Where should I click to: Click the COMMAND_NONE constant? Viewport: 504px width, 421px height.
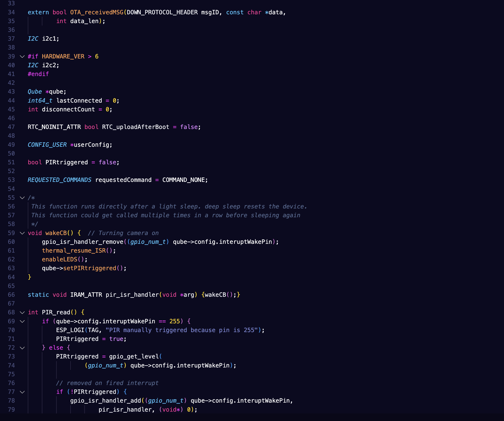point(183,180)
